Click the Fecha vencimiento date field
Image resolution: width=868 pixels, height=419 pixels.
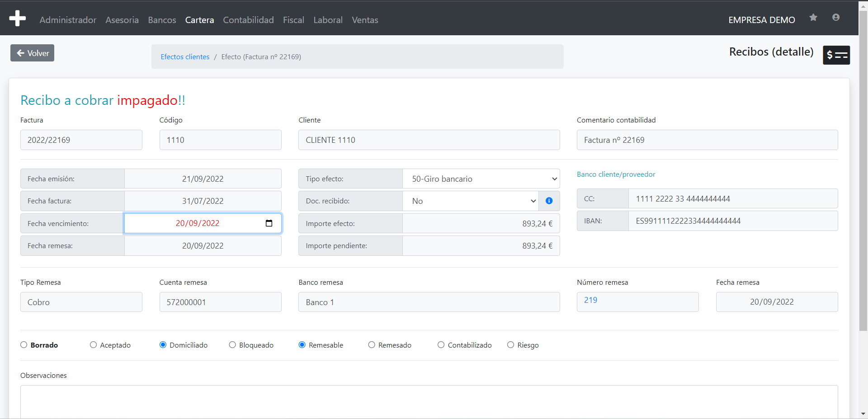[203, 223]
